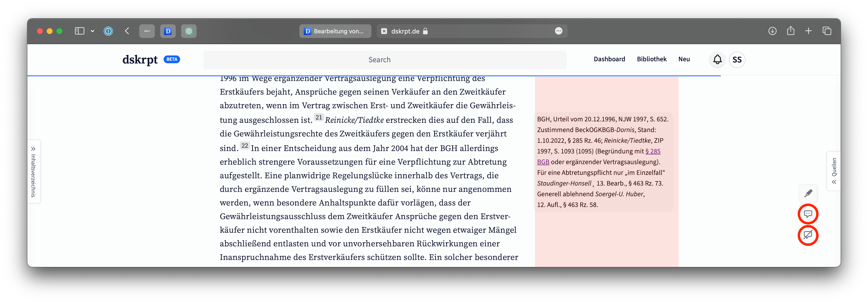
Task: Expand the Inhaltsverzeichnis side panel
Action: pos(33,172)
